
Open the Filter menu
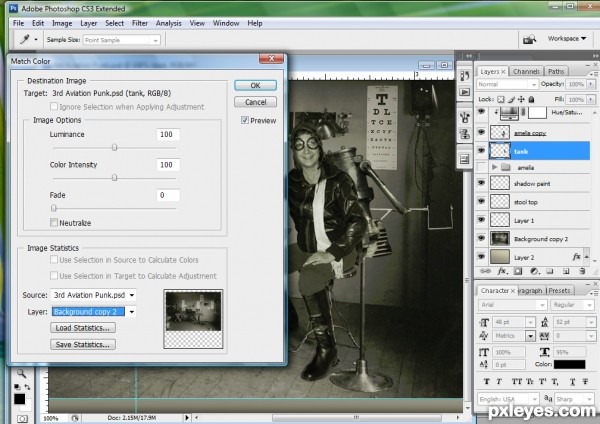click(x=140, y=23)
